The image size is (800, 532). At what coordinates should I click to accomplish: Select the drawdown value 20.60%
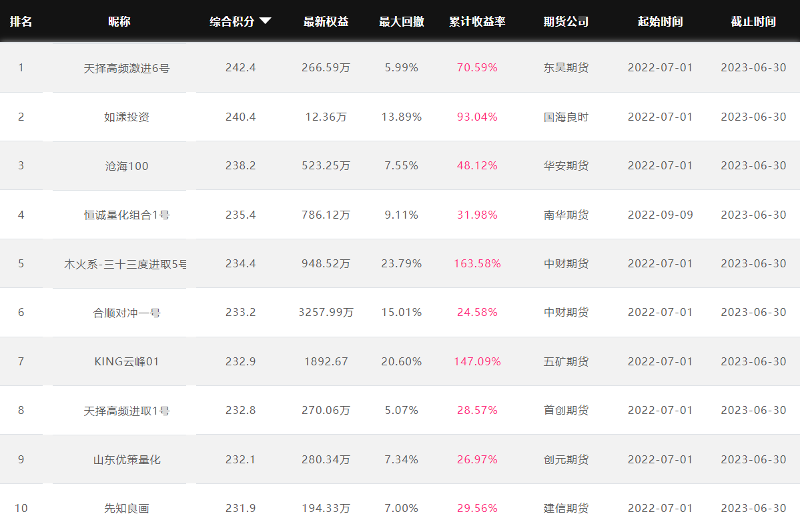pyautogui.click(x=402, y=362)
